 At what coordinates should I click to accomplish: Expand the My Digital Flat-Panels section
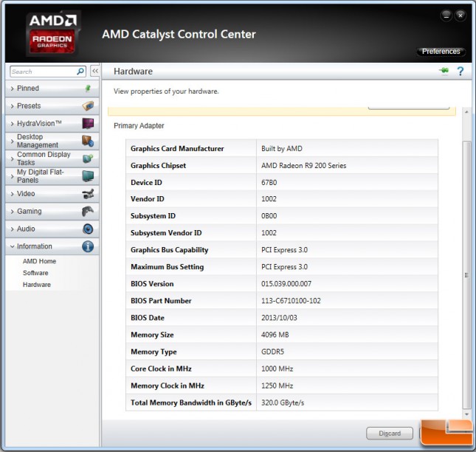click(x=52, y=176)
